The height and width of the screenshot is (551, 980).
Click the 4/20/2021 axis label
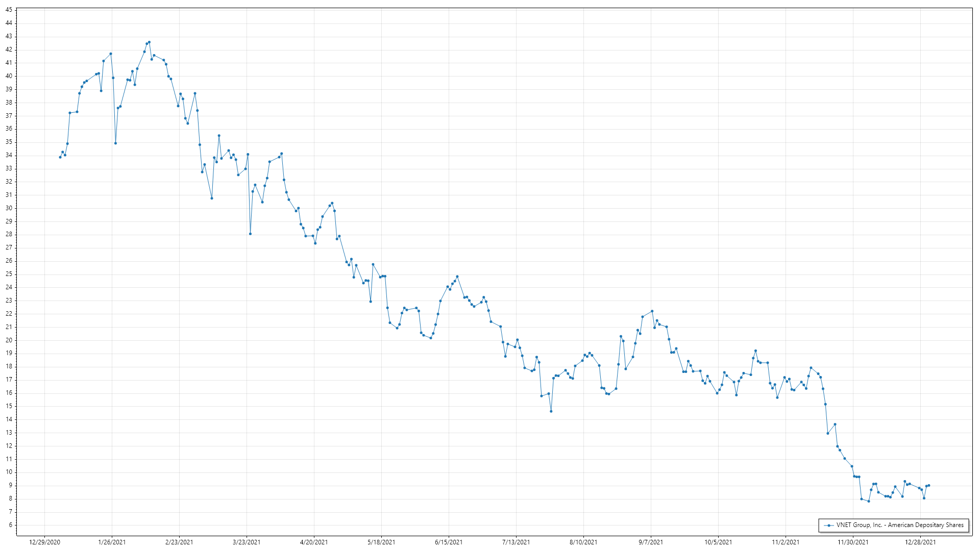click(x=314, y=542)
